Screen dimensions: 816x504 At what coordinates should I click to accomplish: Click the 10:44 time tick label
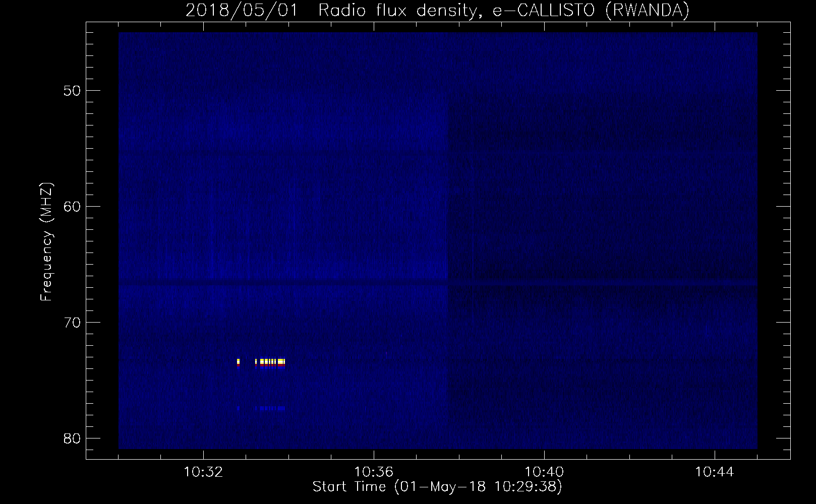tap(715, 472)
